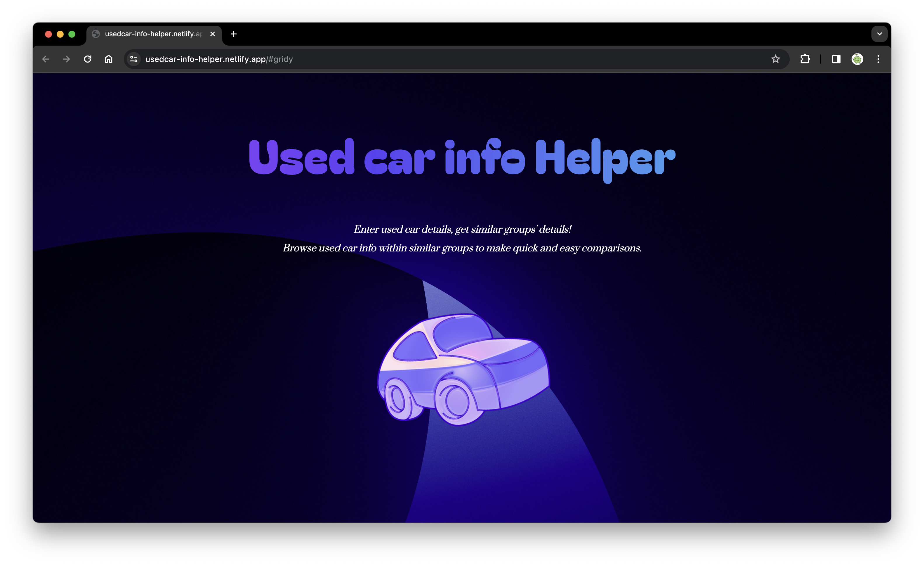Click the "Browse used car info" sentence
The height and width of the screenshot is (566, 924).
[x=462, y=248]
